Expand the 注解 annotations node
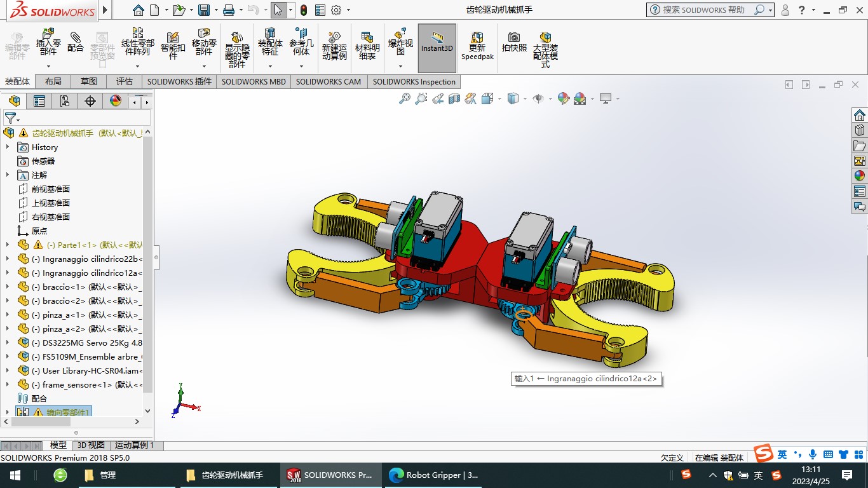The image size is (868, 488). point(8,175)
